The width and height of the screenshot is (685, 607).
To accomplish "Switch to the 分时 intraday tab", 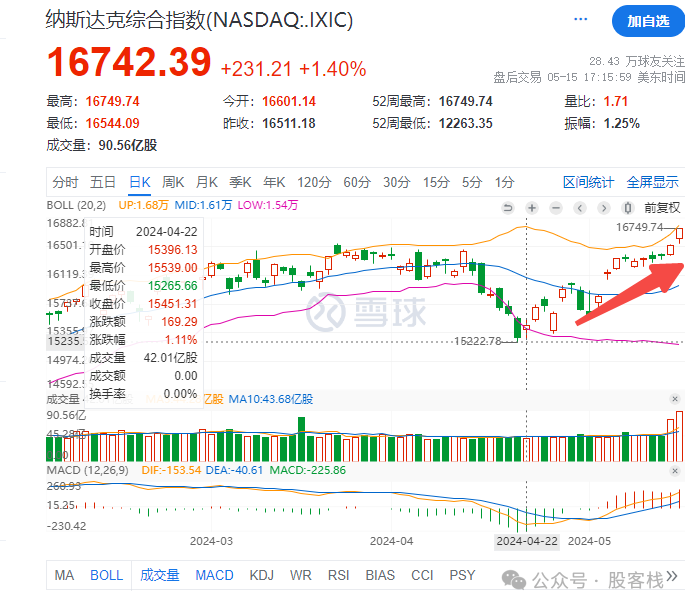I will pos(65,182).
